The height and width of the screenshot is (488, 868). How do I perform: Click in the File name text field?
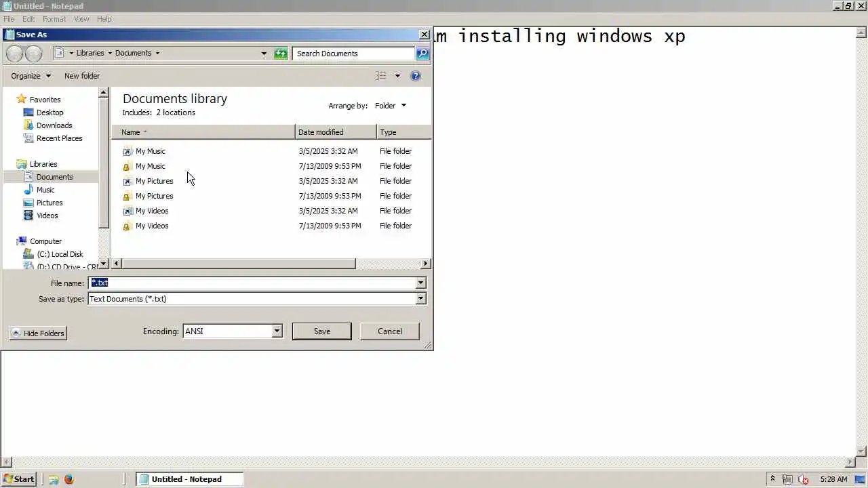(252, 283)
